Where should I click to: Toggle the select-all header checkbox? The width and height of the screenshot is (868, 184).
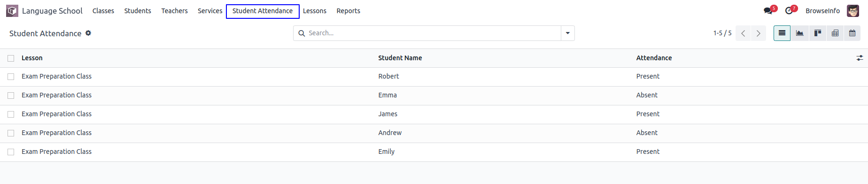(11, 58)
